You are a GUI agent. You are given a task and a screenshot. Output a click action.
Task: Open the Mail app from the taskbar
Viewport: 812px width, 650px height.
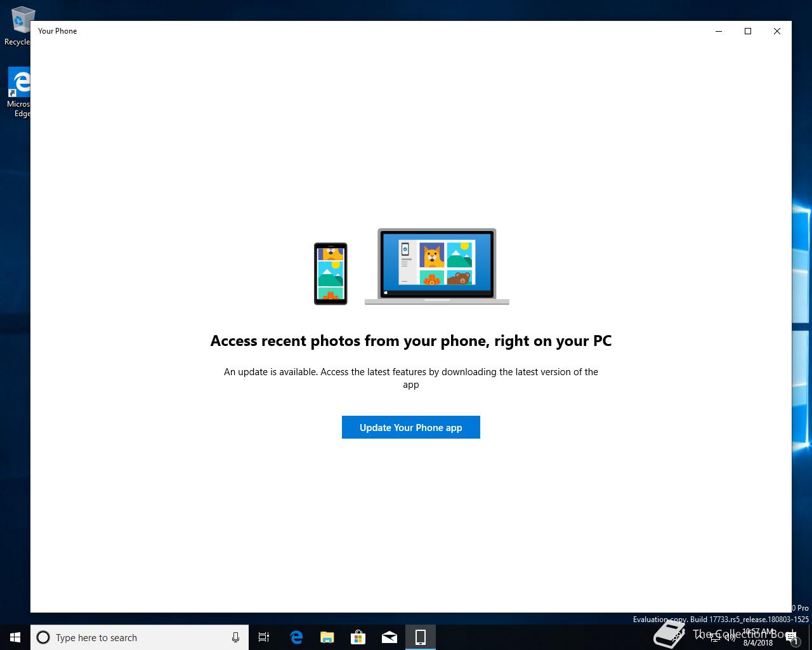(389, 637)
